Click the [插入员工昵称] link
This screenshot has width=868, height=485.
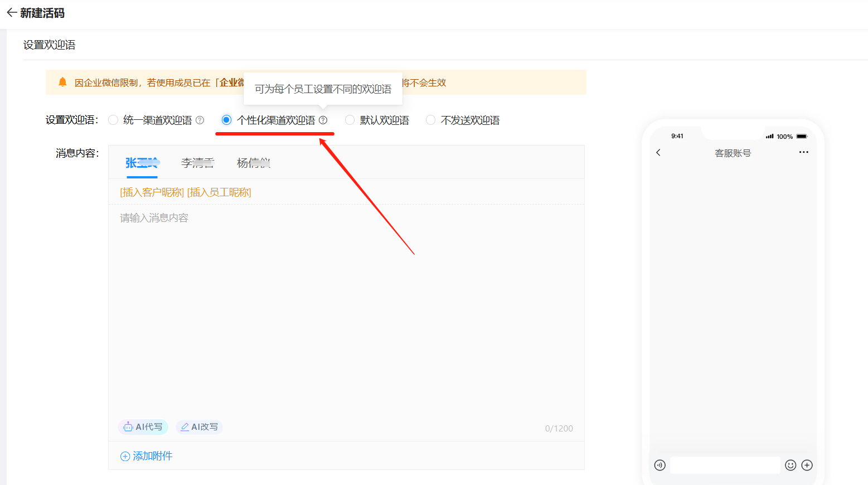click(x=219, y=192)
